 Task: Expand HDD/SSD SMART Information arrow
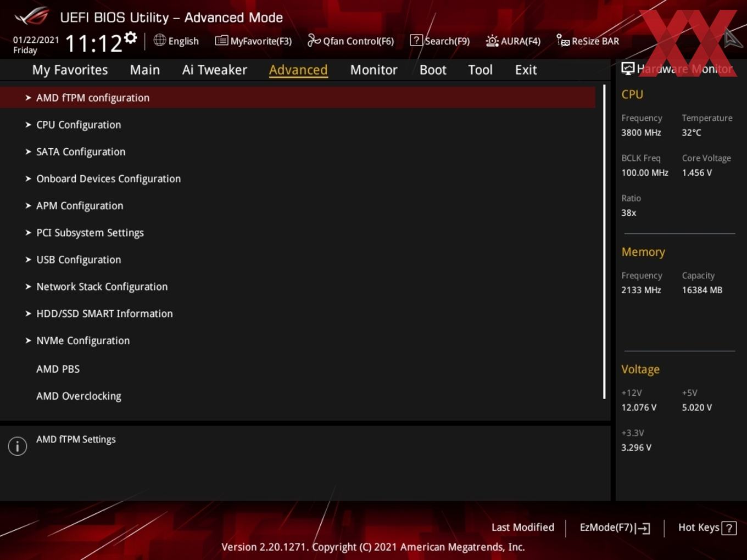click(28, 313)
